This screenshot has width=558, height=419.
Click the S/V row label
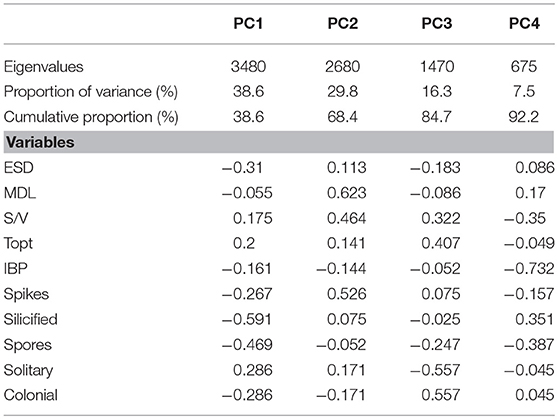tap(16, 218)
